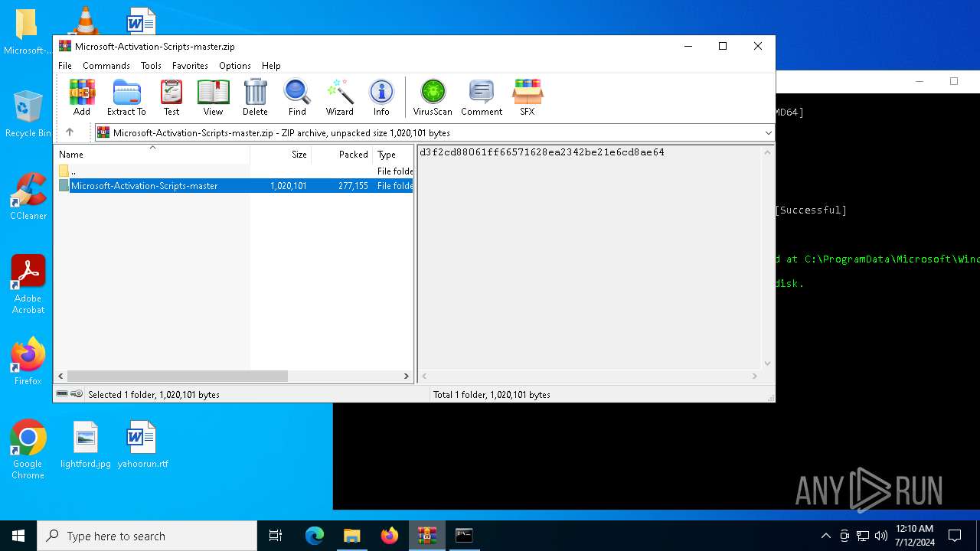Open File Explorer from taskbar
980x551 pixels.
351,536
